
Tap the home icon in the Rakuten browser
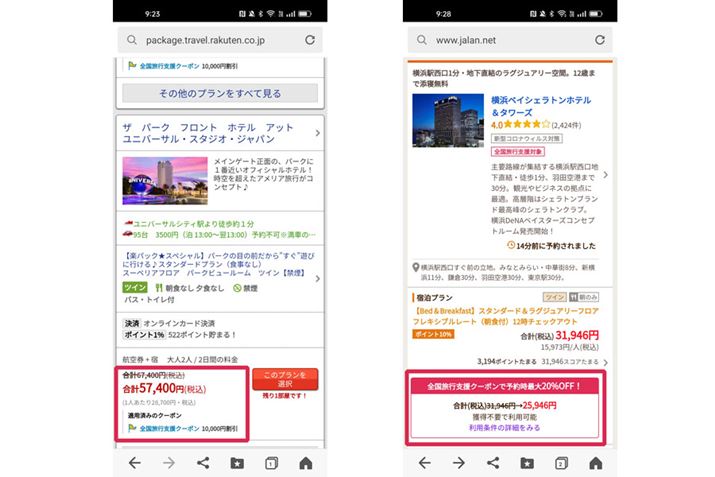[x=306, y=463]
